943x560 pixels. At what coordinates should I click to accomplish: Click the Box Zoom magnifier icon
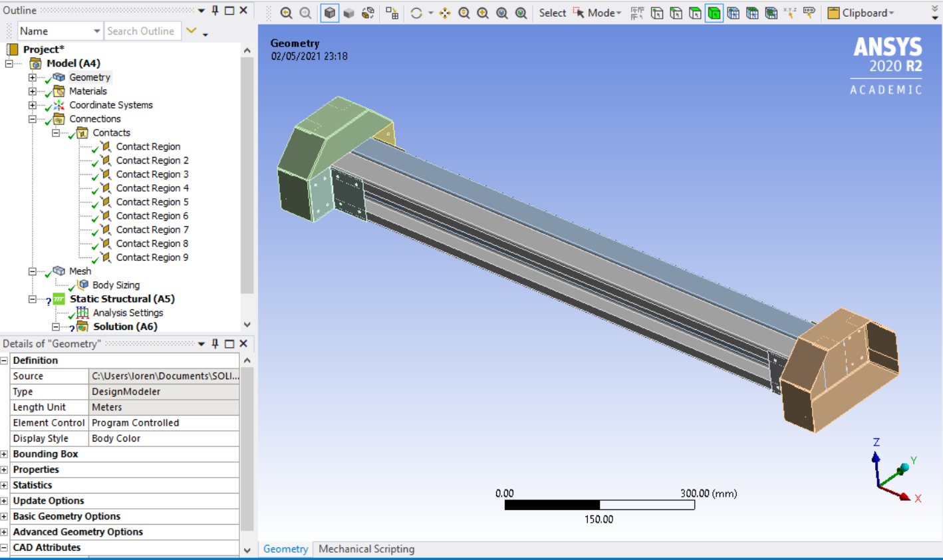pos(481,12)
